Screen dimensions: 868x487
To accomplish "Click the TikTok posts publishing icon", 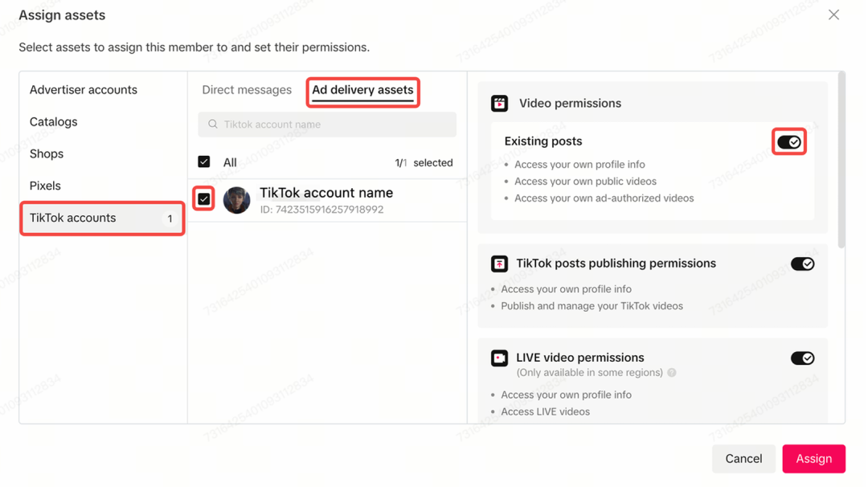I will [x=499, y=264].
